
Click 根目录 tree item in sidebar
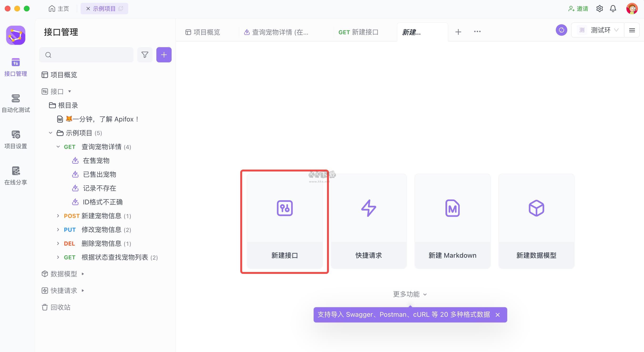tap(67, 105)
